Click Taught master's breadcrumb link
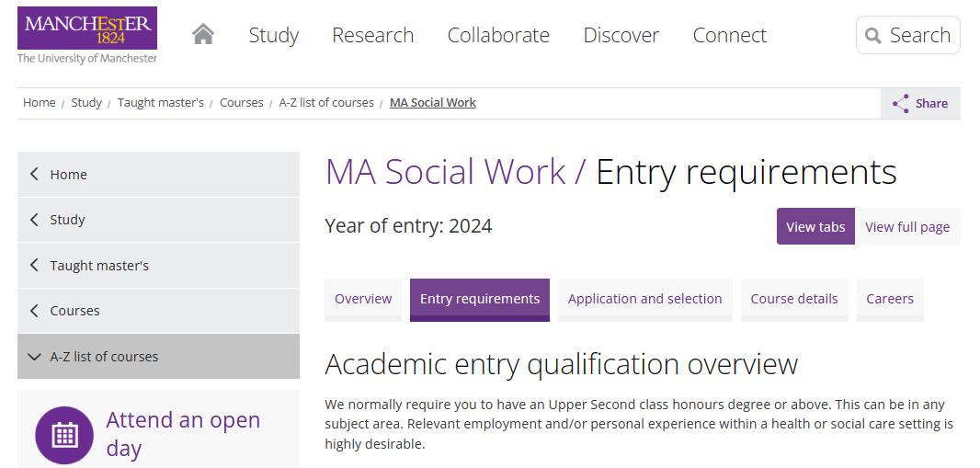This screenshot has height=468, width=980. point(161,103)
